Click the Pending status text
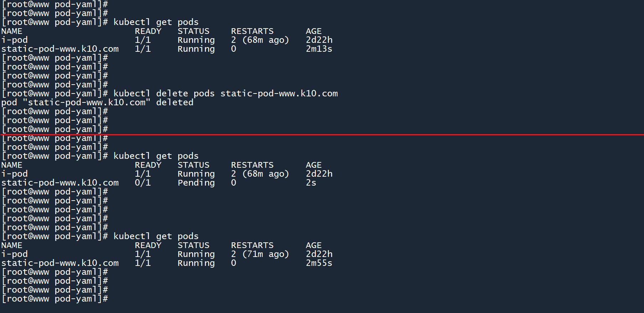Screen dimensions: 644x313 click(196, 183)
